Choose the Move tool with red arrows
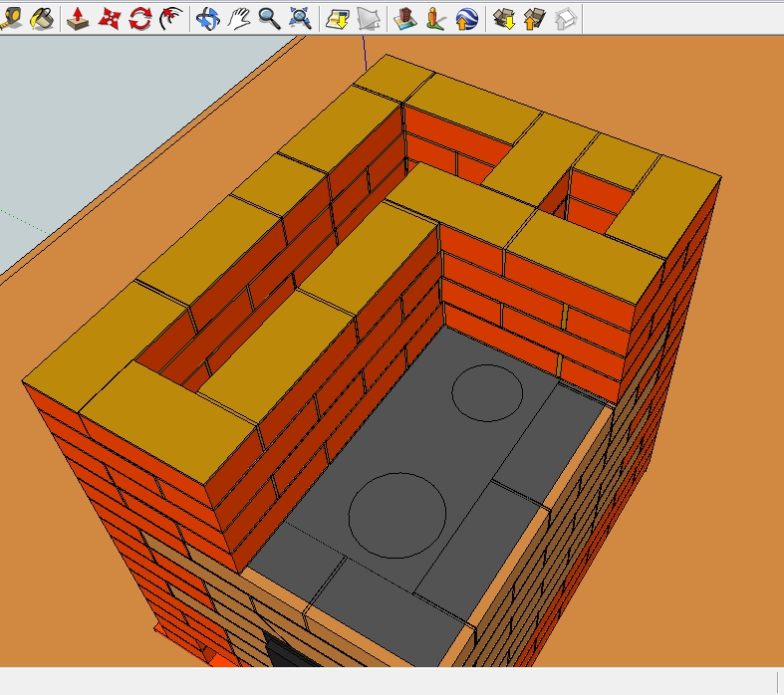The image size is (784, 695). [109, 18]
